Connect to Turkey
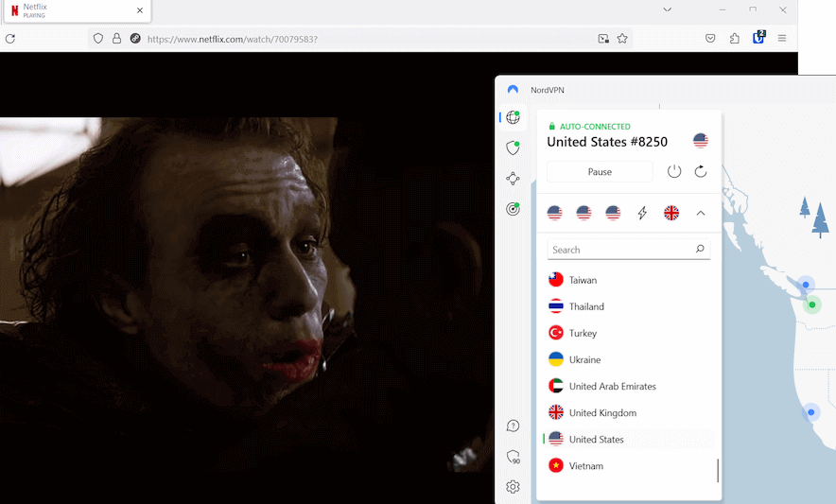The width and height of the screenshot is (836, 504). pyautogui.click(x=629, y=334)
